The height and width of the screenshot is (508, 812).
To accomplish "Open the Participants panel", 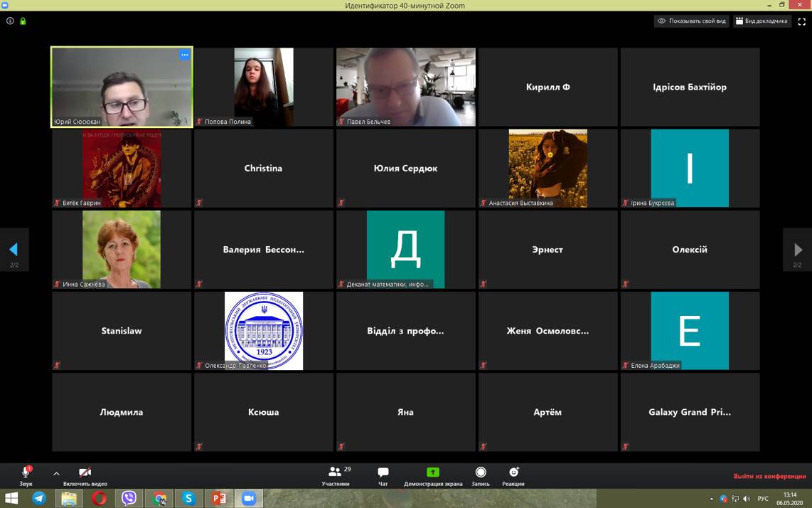I will (335, 475).
